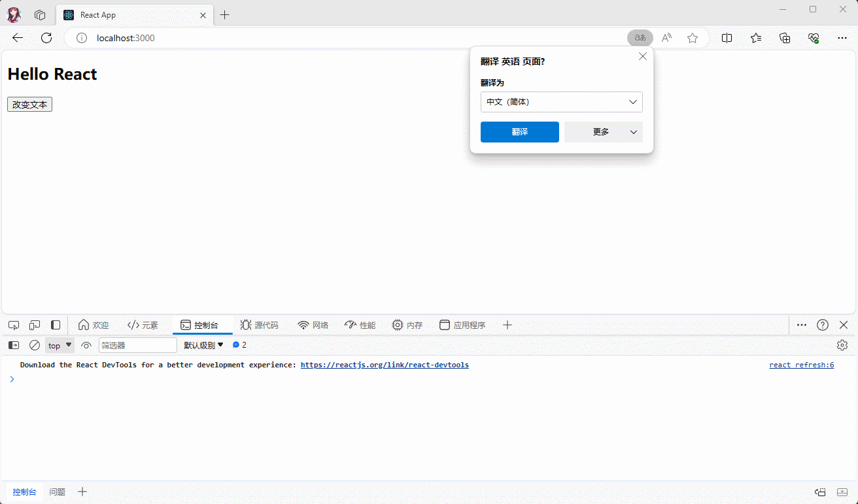
Task: Expand the 默认级别 log level dropdown
Action: click(x=203, y=345)
